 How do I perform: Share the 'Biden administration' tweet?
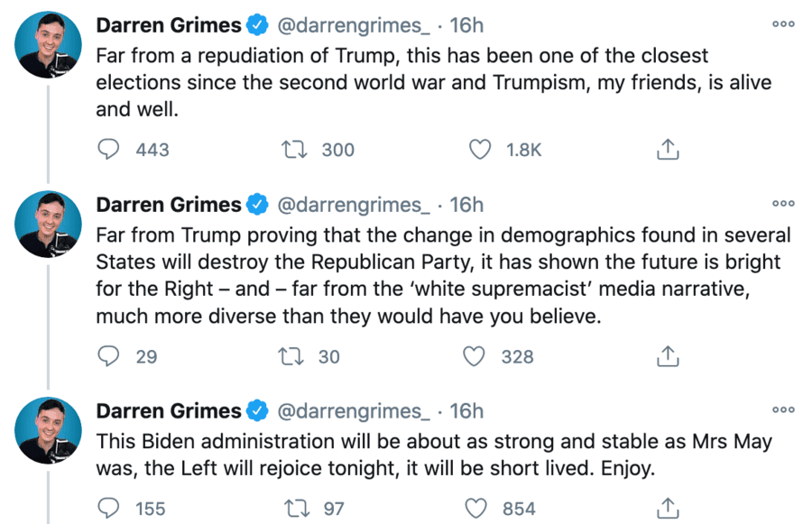click(x=667, y=509)
